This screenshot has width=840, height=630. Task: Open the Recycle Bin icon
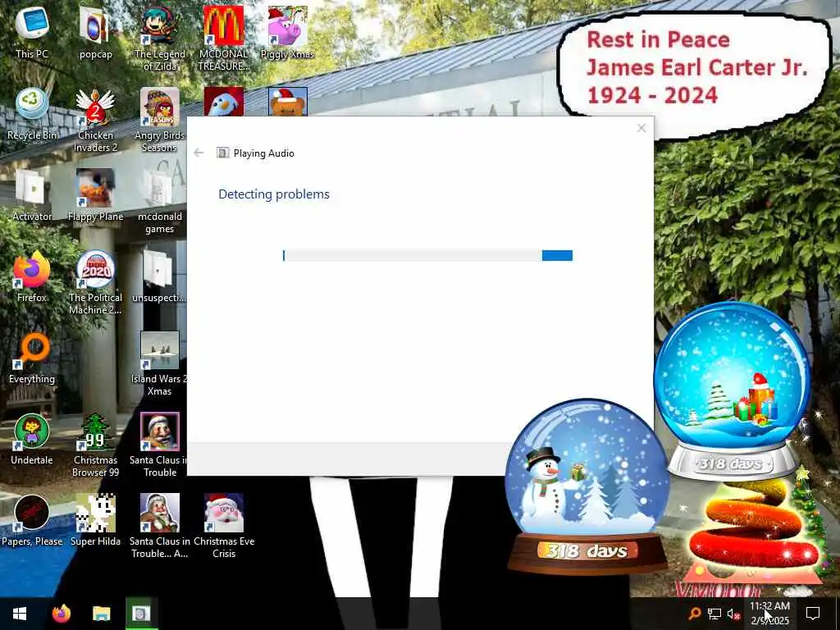[32, 113]
